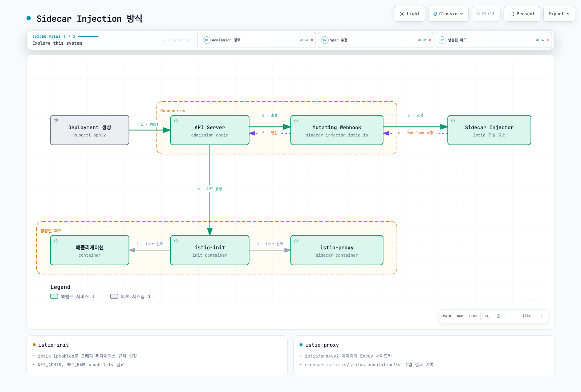Reset zoom via 100% label
This screenshot has height=392, width=581.
(527, 316)
